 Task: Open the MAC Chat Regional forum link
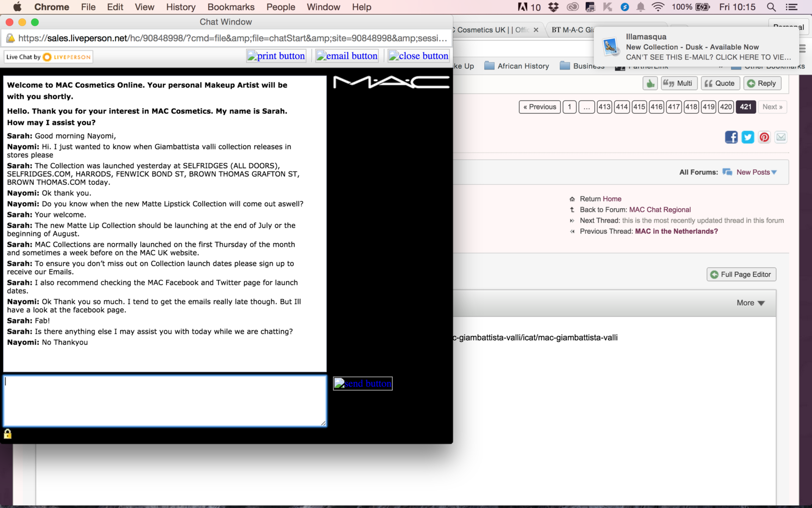(660, 209)
